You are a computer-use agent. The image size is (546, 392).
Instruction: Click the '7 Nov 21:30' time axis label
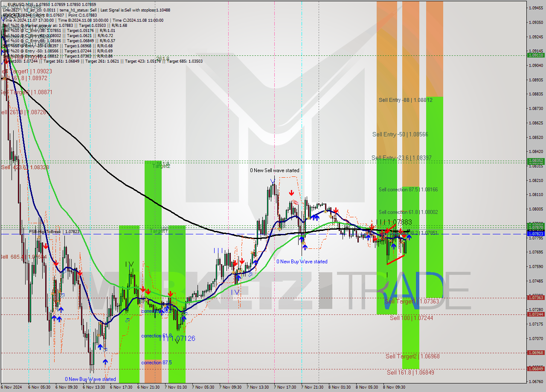[x=313, y=387]
